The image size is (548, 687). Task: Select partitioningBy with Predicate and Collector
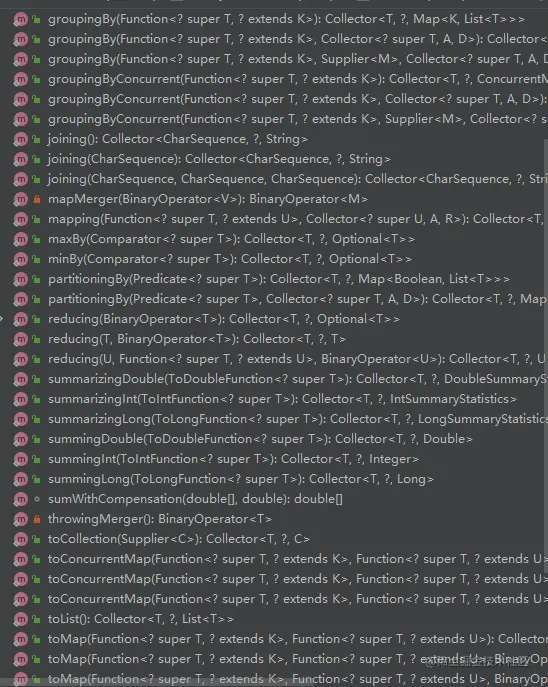[297, 299]
